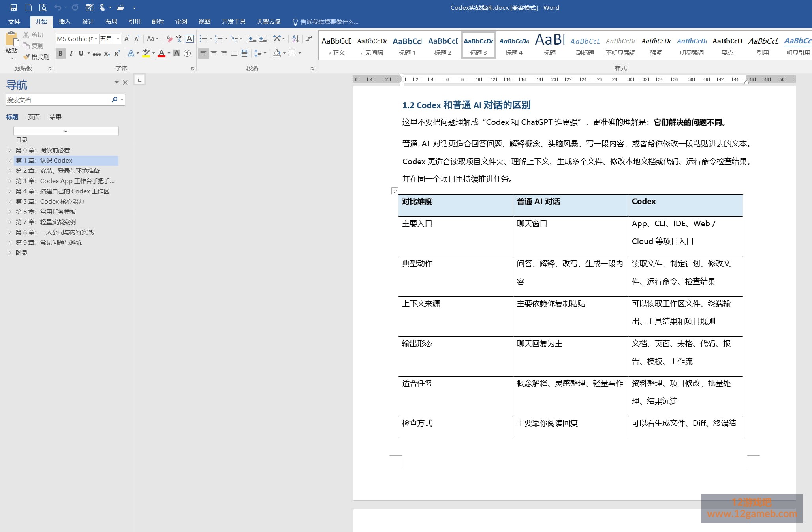This screenshot has width=812, height=532.
Task: Click the table move handle above the comparison table
Action: click(x=395, y=191)
